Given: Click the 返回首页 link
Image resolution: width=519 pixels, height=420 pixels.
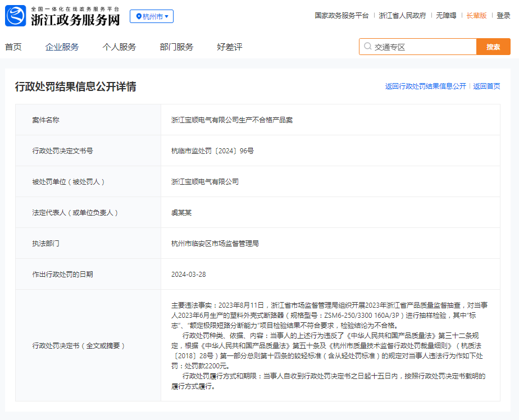Looking at the screenshot, I should coord(486,86).
